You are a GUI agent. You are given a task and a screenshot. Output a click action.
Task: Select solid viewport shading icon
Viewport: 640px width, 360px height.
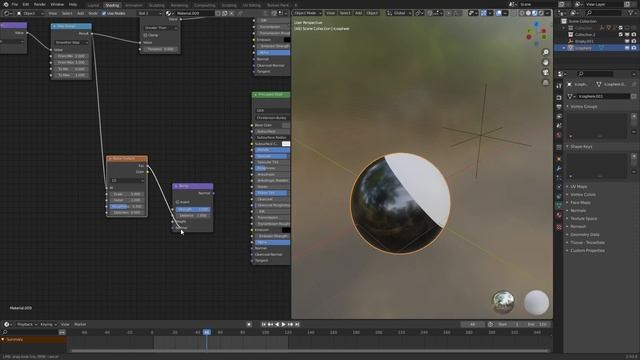529,13
